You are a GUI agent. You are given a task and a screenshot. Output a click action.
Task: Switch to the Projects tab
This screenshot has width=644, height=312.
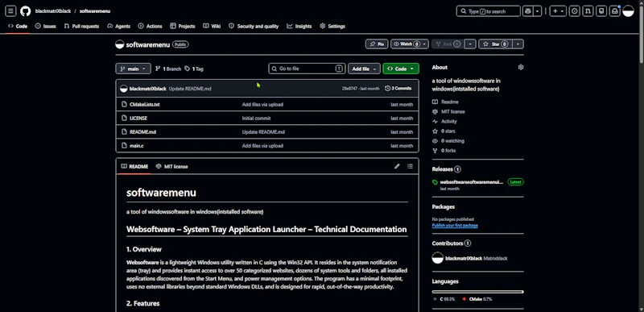pos(183,26)
